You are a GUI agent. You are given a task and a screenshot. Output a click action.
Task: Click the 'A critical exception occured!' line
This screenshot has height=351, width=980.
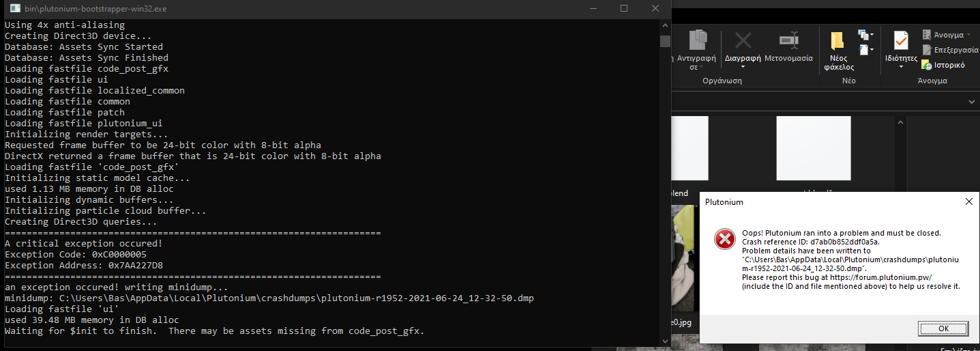click(x=83, y=243)
